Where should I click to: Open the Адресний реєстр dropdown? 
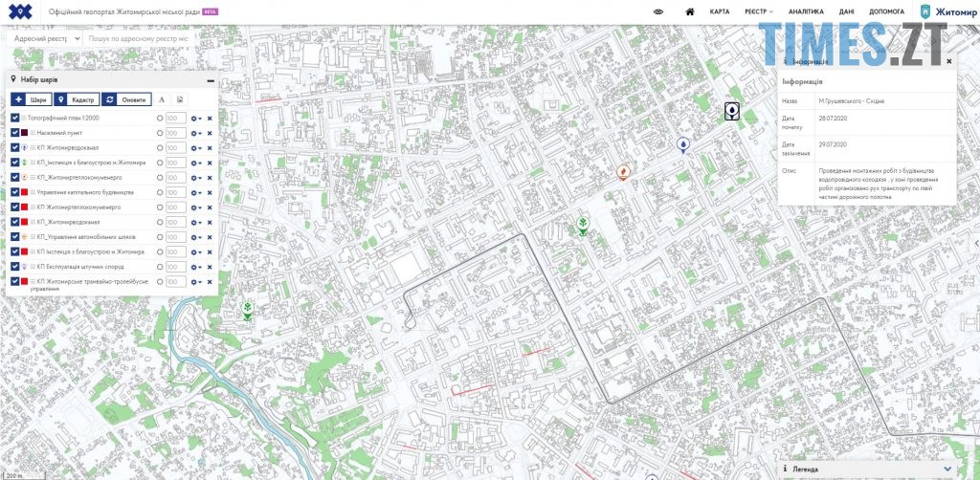click(43, 39)
